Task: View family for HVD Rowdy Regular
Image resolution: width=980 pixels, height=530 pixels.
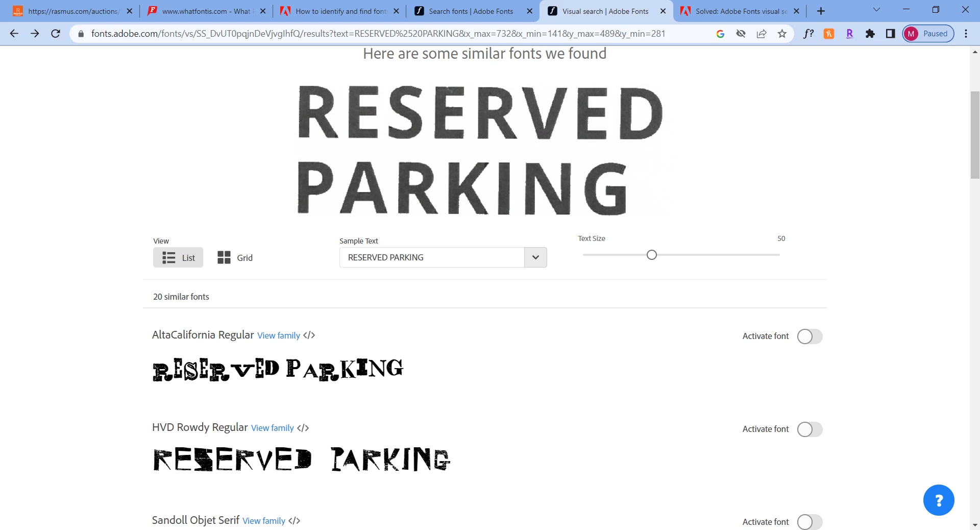Action: 273,428
